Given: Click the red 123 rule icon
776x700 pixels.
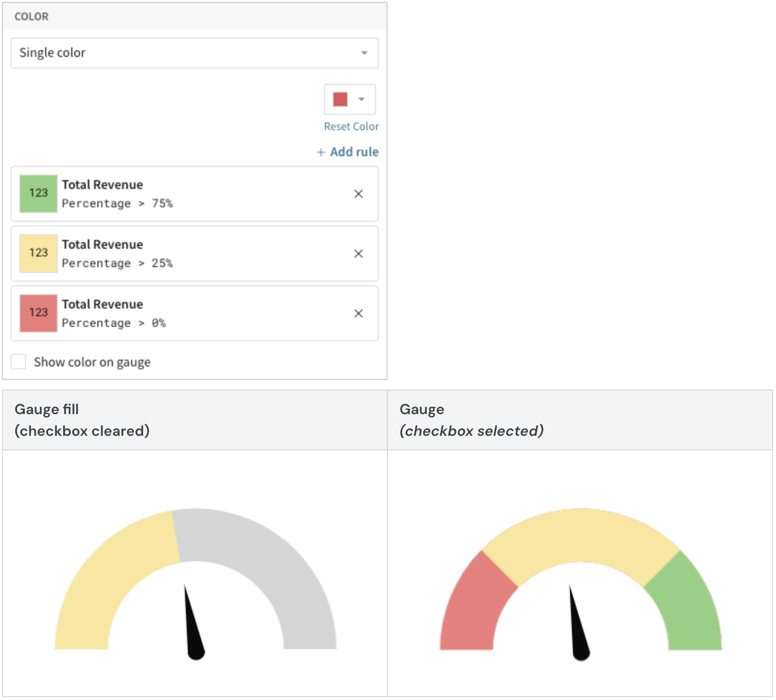Looking at the screenshot, I should coord(39,313).
